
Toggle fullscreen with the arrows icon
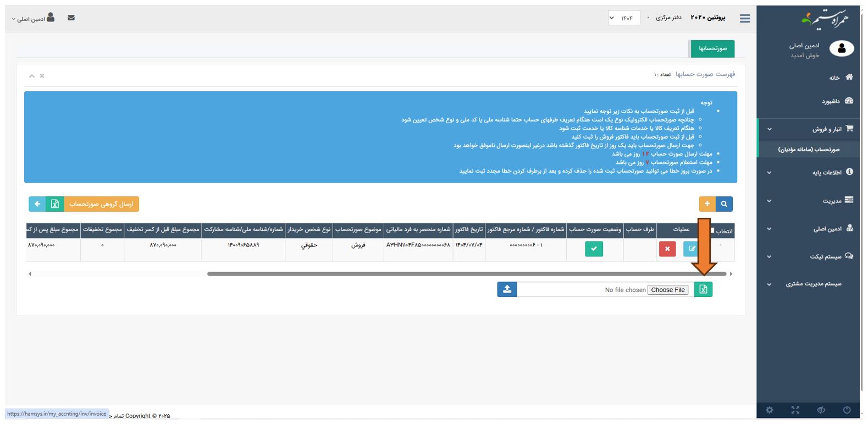pos(795,410)
